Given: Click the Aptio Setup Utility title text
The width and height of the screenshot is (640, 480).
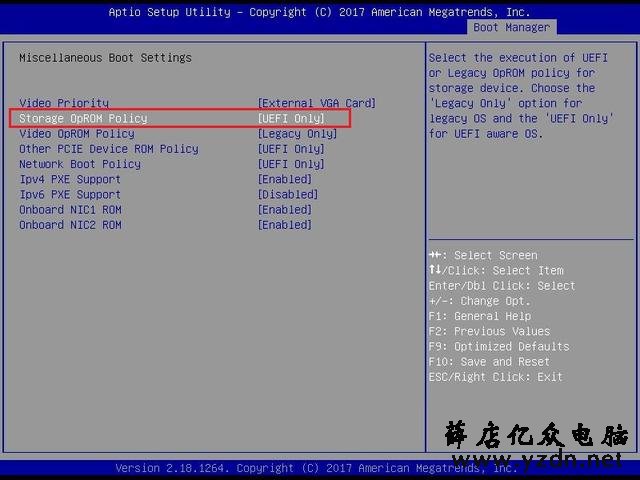Looking at the screenshot, I should [319, 12].
